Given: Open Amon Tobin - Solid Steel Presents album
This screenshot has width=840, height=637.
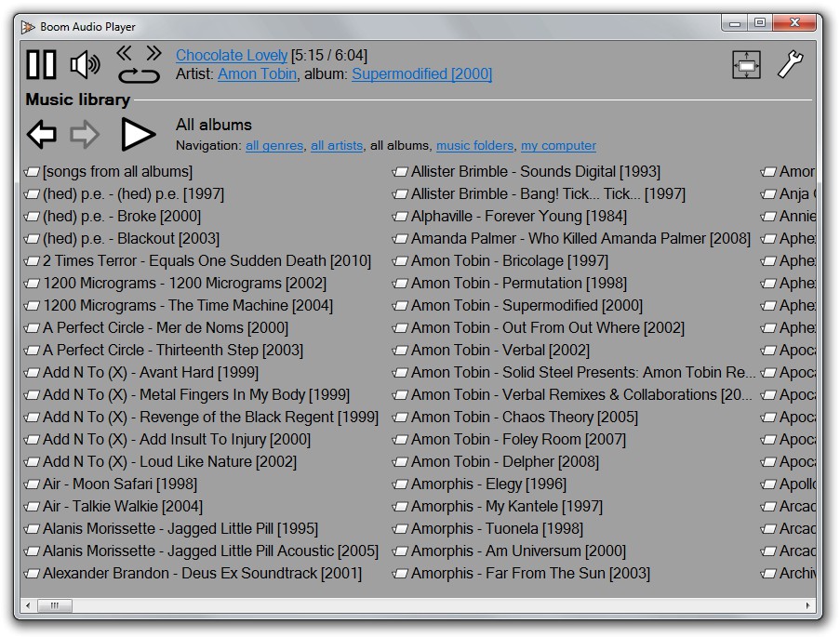Looking at the screenshot, I should pos(583,372).
